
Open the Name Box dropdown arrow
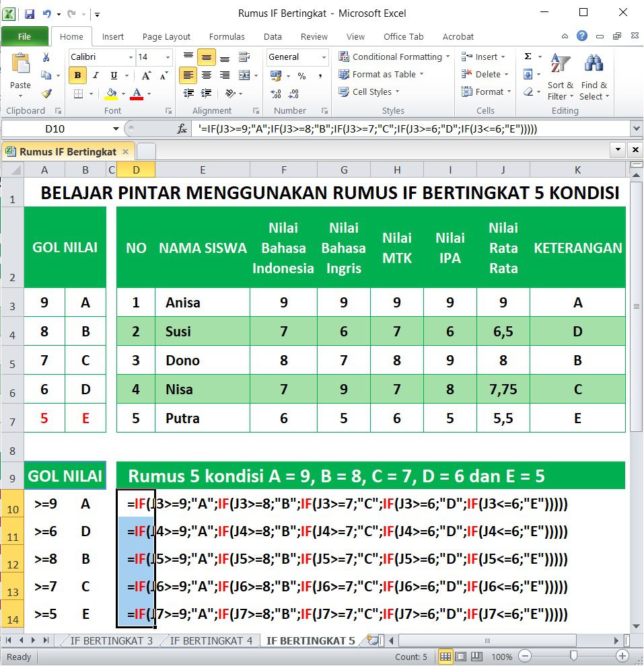tap(116, 128)
